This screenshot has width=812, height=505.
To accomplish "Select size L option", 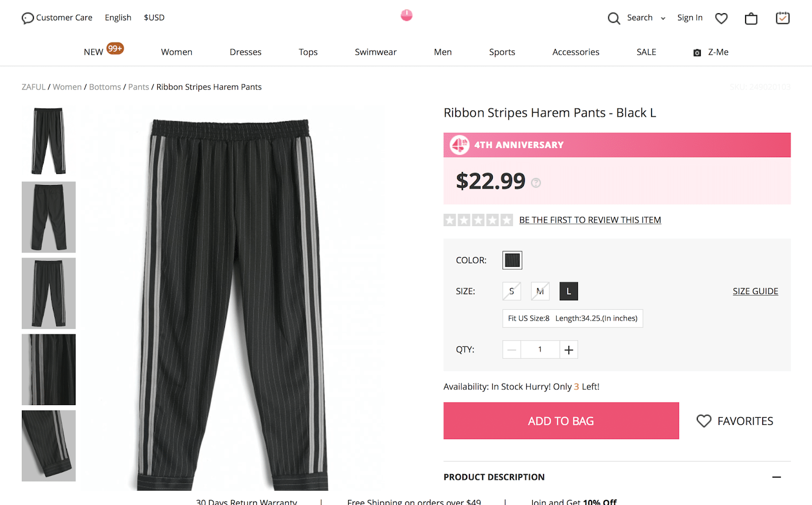I will (568, 291).
